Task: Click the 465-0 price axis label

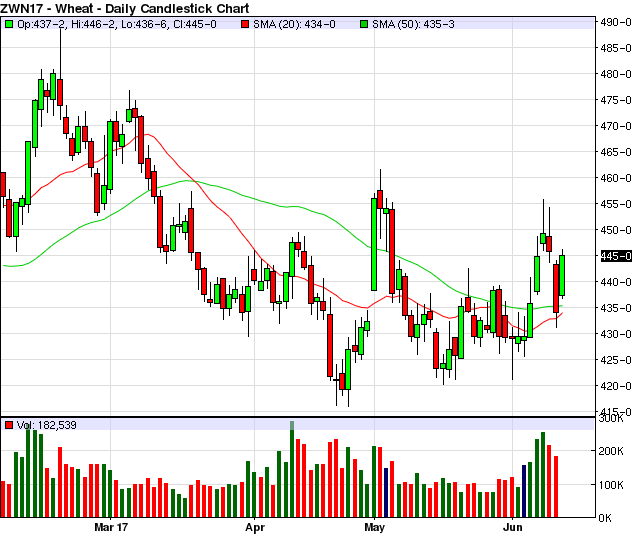Action: (616, 152)
